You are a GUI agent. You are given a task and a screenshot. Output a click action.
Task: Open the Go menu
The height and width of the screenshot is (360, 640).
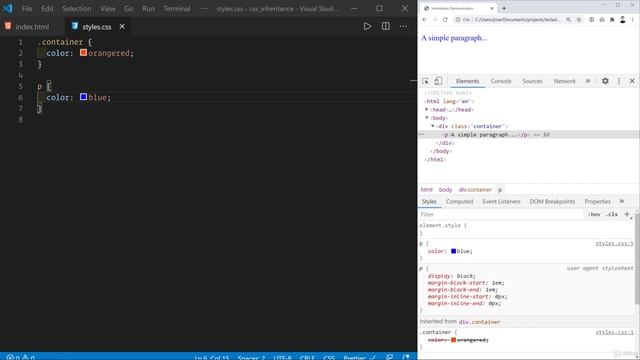pos(129,9)
